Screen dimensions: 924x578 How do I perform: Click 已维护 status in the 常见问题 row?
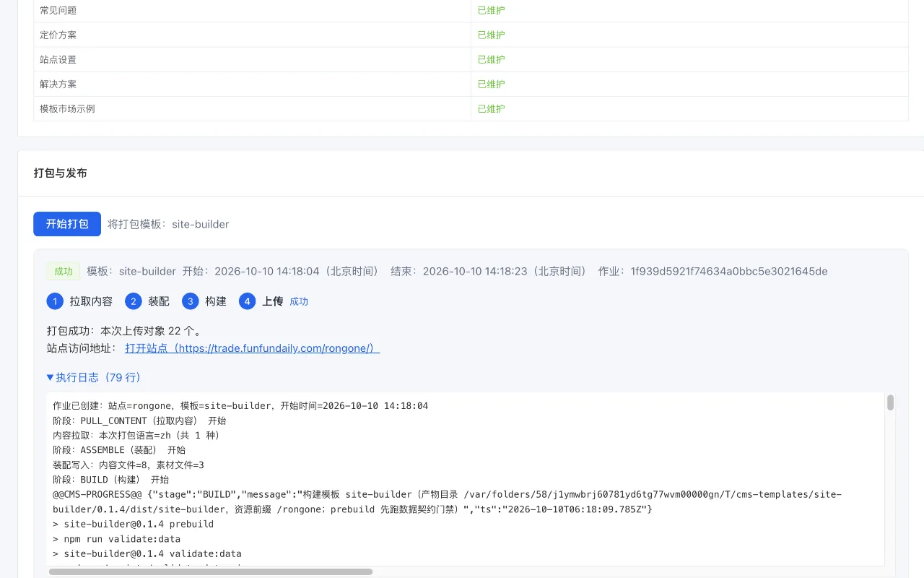pos(492,10)
